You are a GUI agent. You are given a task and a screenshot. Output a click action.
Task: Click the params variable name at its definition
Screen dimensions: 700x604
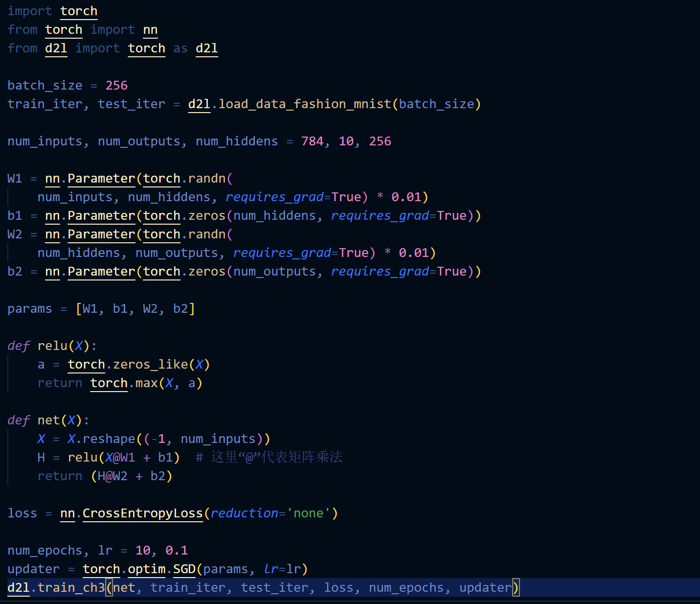point(29,309)
